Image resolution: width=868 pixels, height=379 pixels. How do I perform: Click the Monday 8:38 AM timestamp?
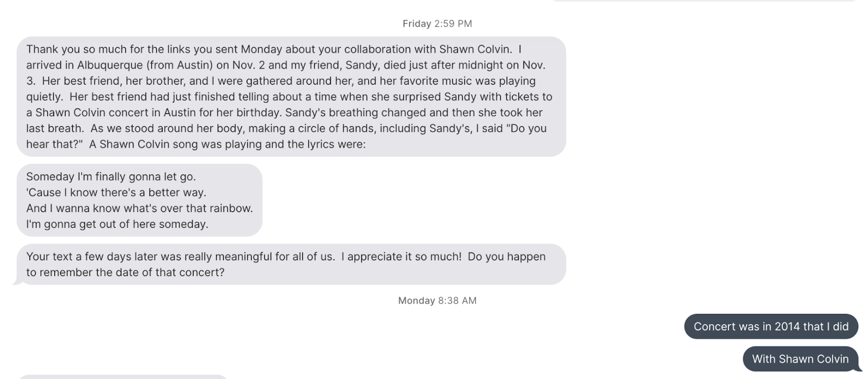coord(437,301)
